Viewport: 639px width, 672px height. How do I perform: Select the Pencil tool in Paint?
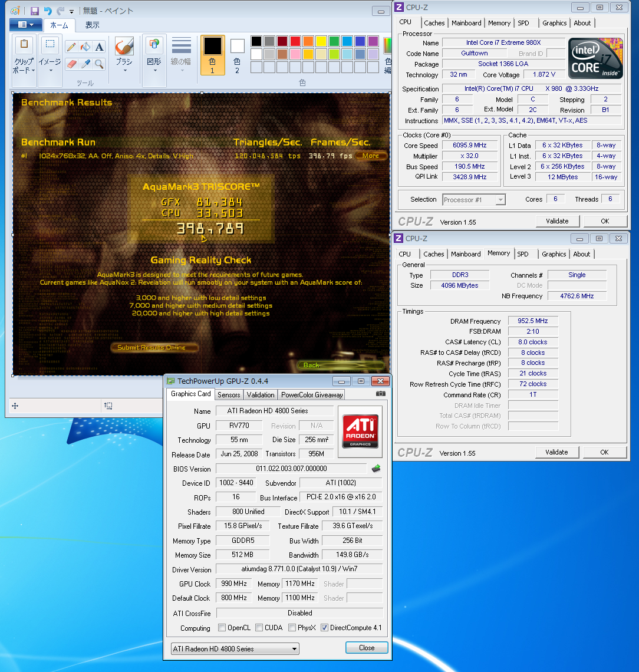click(71, 47)
